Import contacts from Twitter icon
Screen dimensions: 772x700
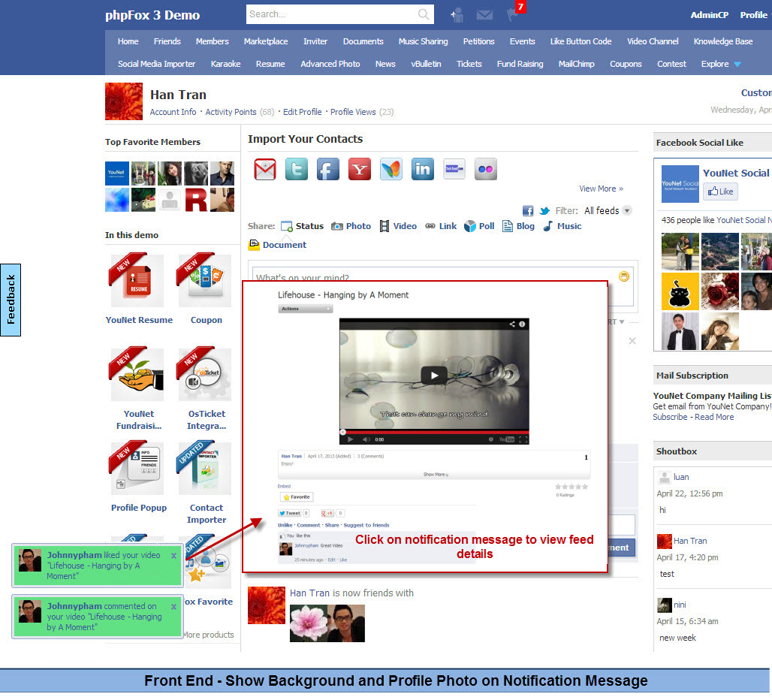(297, 169)
